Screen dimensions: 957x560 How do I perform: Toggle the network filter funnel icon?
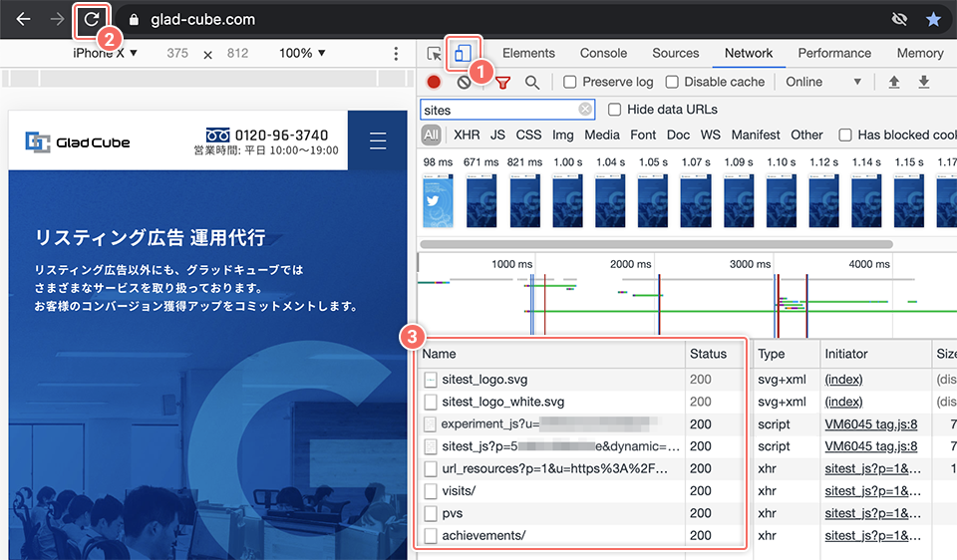[502, 83]
